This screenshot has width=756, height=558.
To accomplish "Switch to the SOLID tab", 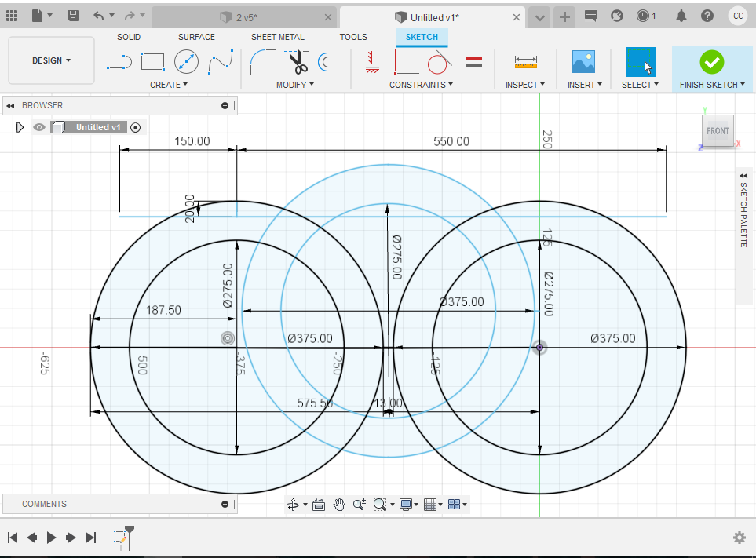I will coord(129,37).
